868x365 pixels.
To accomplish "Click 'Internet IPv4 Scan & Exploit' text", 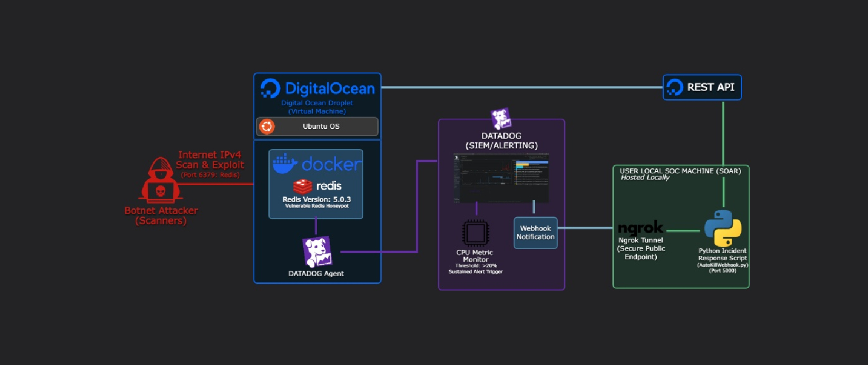I will pos(210,160).
